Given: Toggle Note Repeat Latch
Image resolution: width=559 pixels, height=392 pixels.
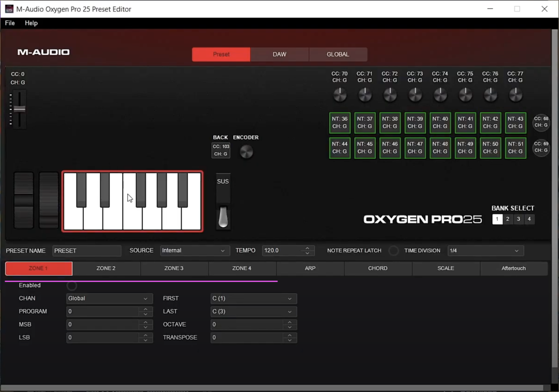Looking at the screenshot, I should 393,251.
